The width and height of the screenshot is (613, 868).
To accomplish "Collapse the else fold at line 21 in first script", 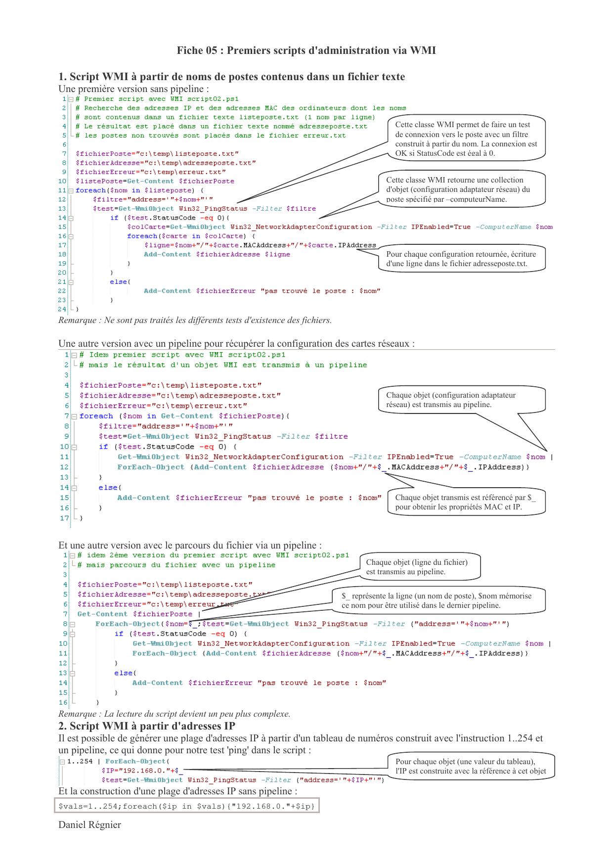I will [x=71, y=282].
